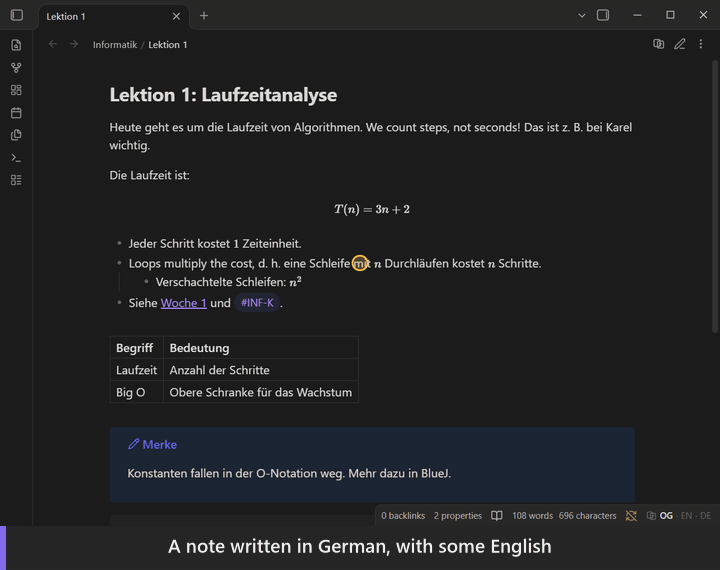The image size is (720, 570).
Task: Open the note's more options menu
Action: (701, 44)
